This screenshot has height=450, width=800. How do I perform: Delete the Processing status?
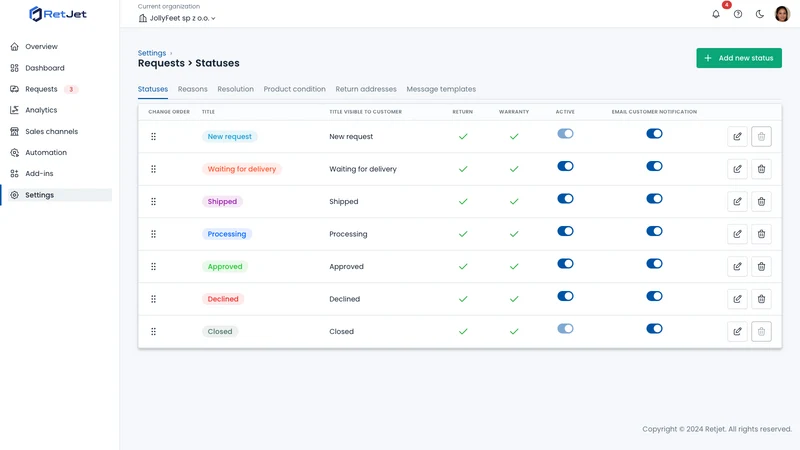click(x=761, y=234)
